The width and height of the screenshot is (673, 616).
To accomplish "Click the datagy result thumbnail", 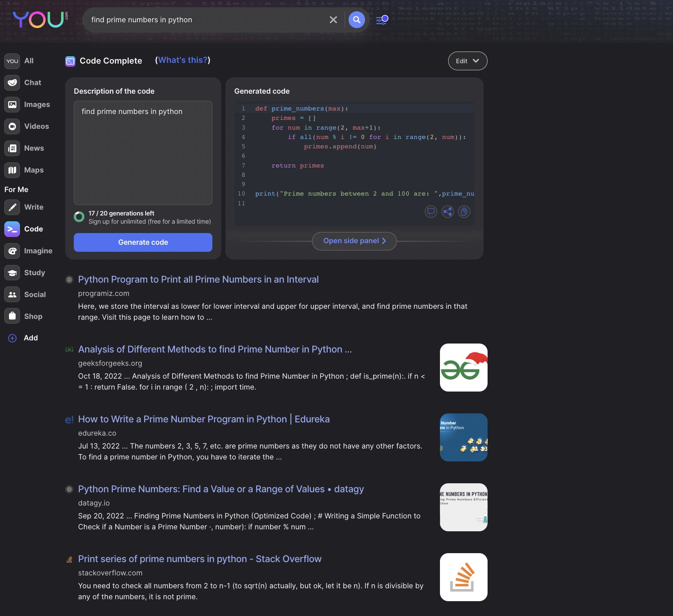I will click(x=463, y=507).
